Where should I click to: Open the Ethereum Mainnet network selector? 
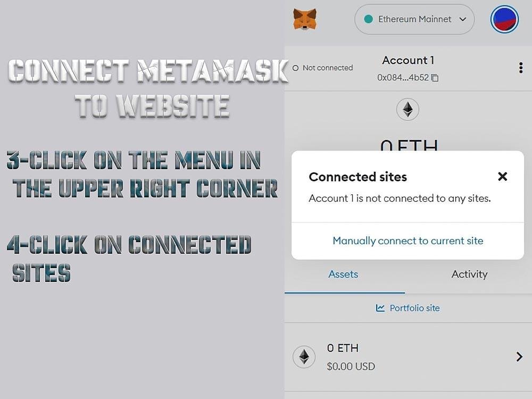click(414, 19)
